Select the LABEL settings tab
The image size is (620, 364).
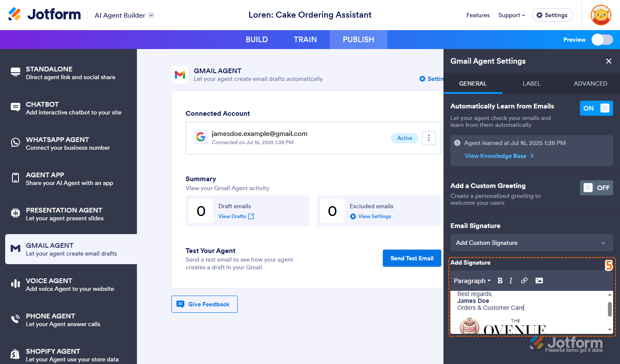[532, 83]
